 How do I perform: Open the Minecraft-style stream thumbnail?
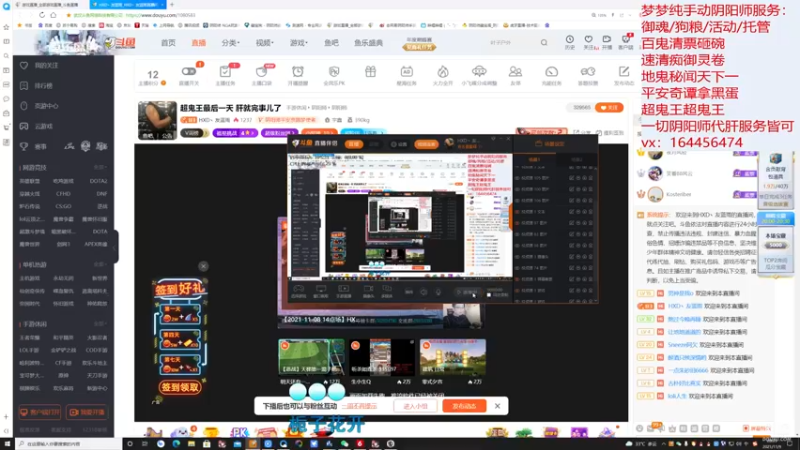point(453,358)
